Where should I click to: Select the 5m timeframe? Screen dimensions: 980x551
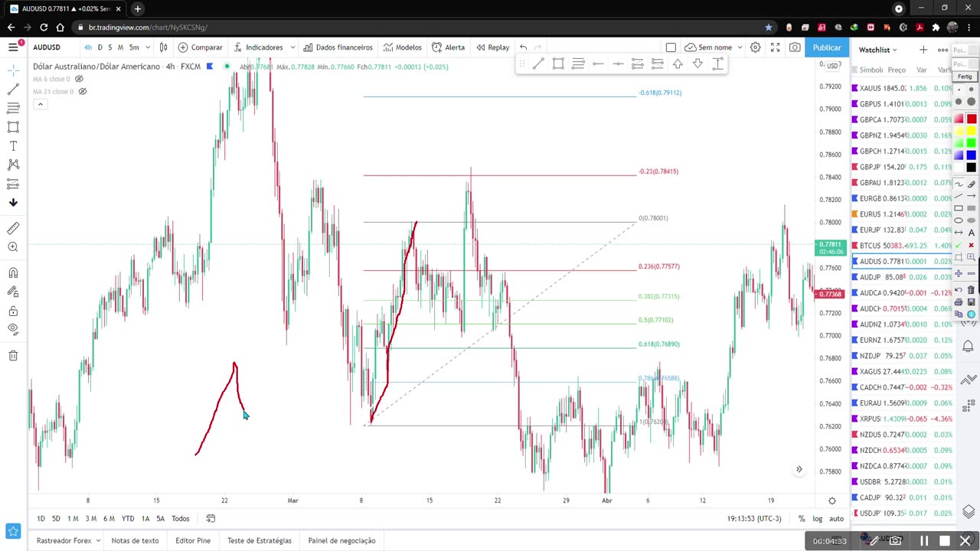[134, 47]
